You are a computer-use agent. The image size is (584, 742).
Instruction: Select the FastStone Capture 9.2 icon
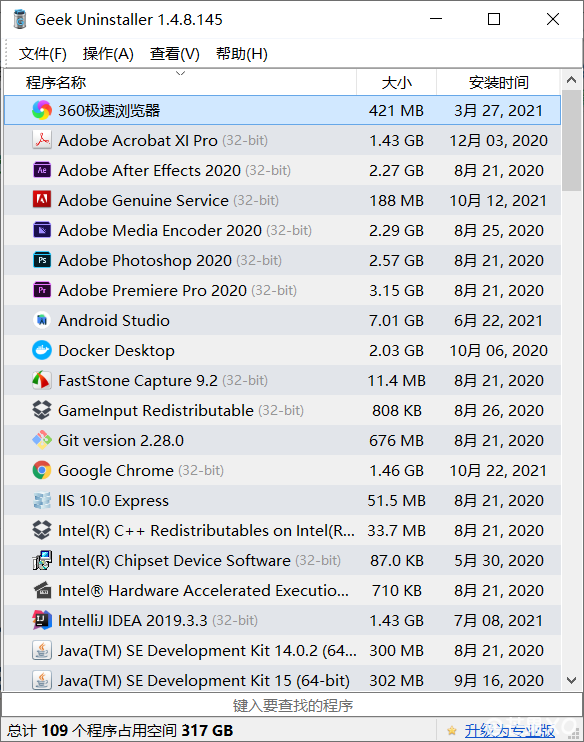tap(42, 380)
